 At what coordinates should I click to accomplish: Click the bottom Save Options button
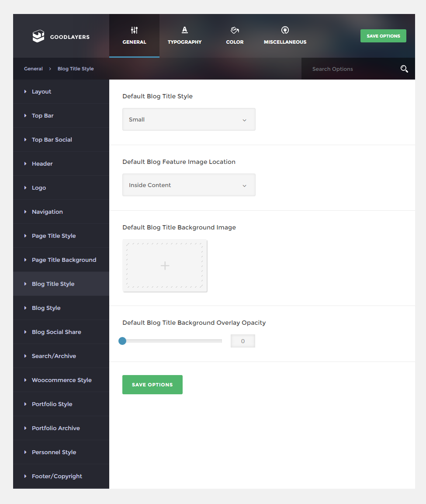[152, 384]
